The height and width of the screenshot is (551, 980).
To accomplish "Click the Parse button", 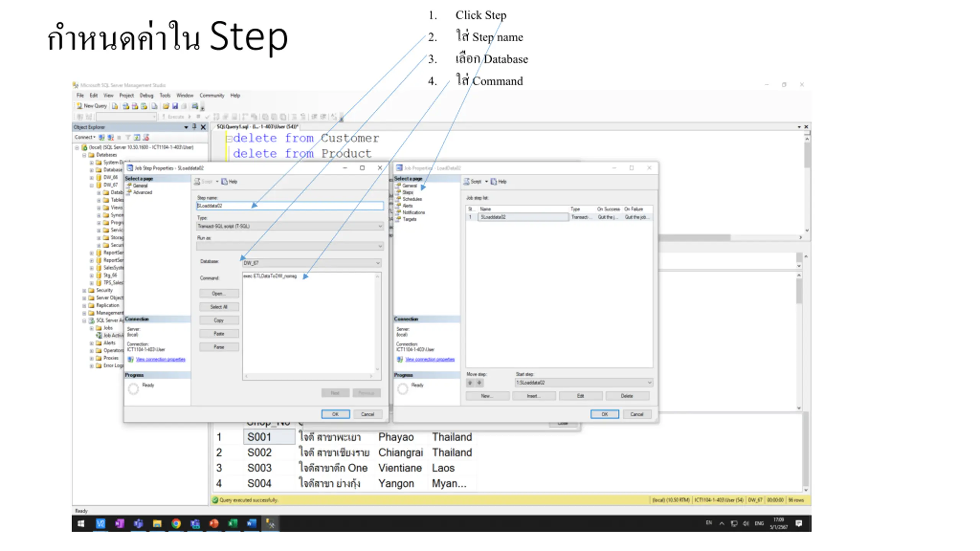I will (219, 347).
